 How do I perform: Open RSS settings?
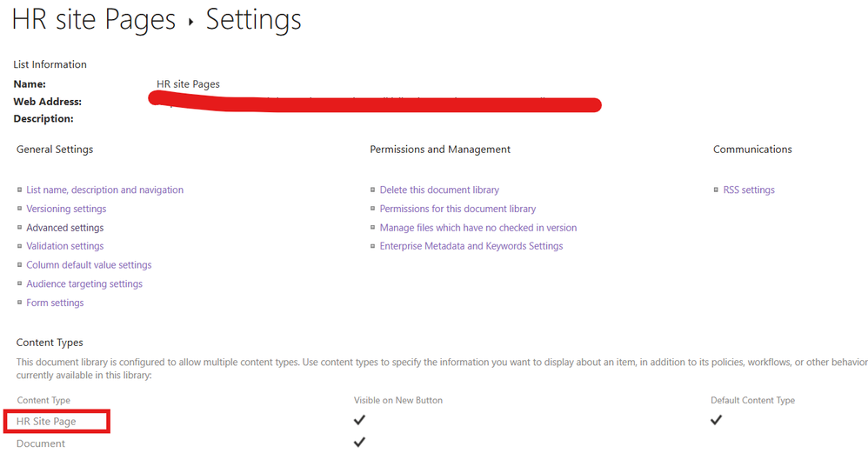(x=749, y=190)
